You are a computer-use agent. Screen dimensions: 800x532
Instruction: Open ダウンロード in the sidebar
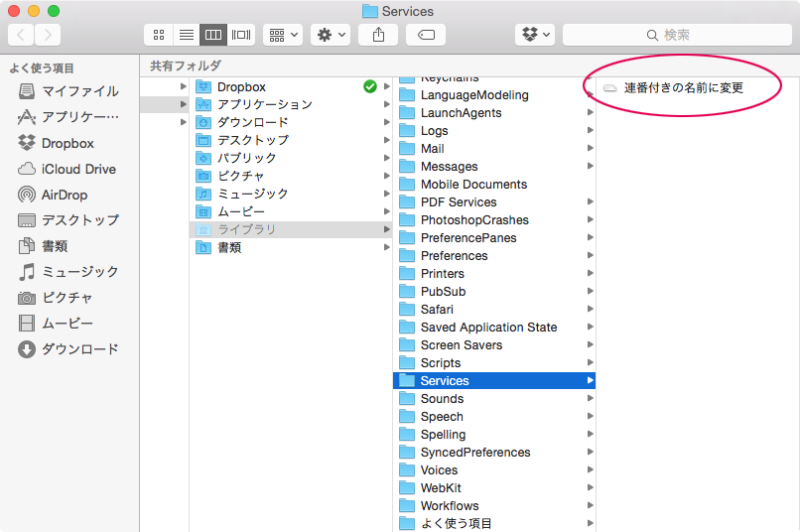coord(68,349)
